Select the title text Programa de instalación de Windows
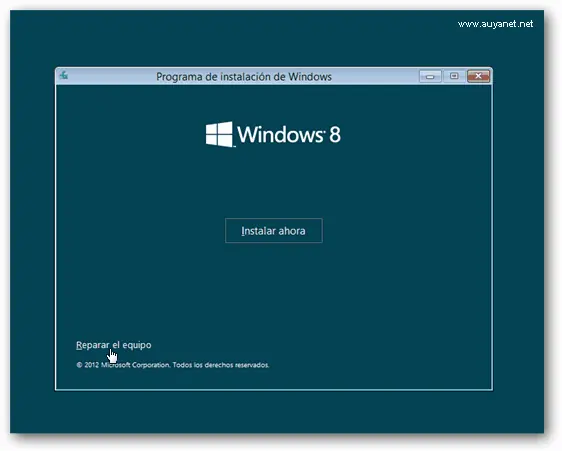 [244, 77]
